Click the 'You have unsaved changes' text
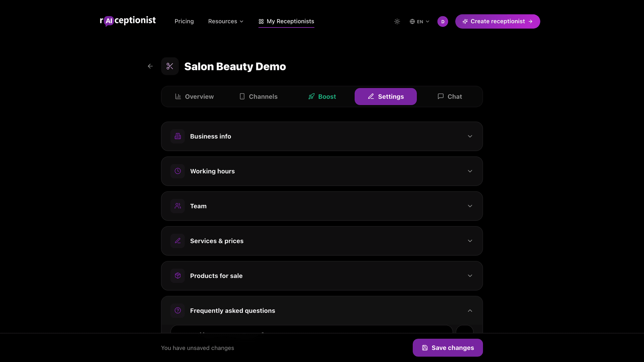The image size is (644, 362). tap(198, 348)
